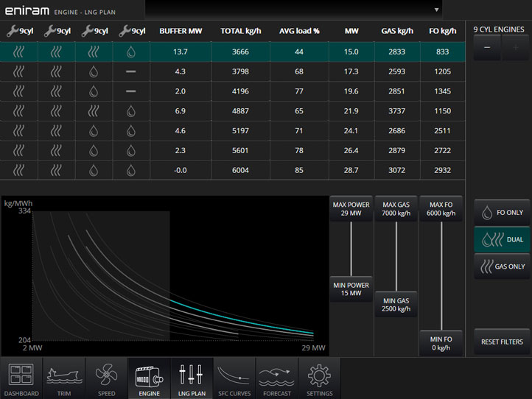Image resolution: width=532 pixels, height=399 pixels.
Task: Click the drop icon in the 4196 row
Action: coord(94,91)
